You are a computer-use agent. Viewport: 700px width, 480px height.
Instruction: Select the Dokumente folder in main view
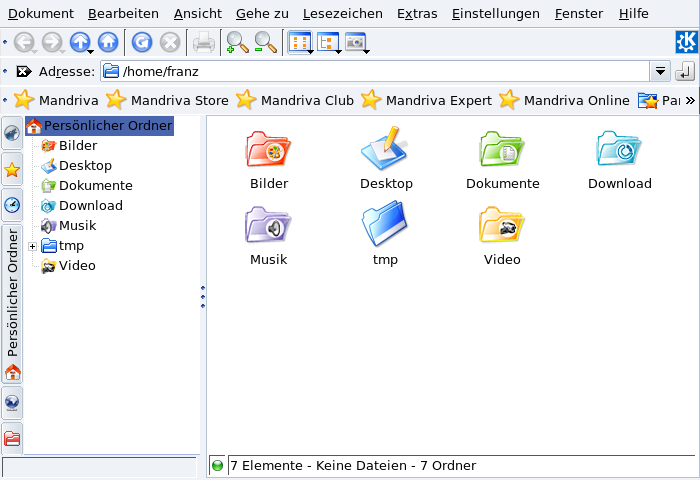[x=502, y=160]
